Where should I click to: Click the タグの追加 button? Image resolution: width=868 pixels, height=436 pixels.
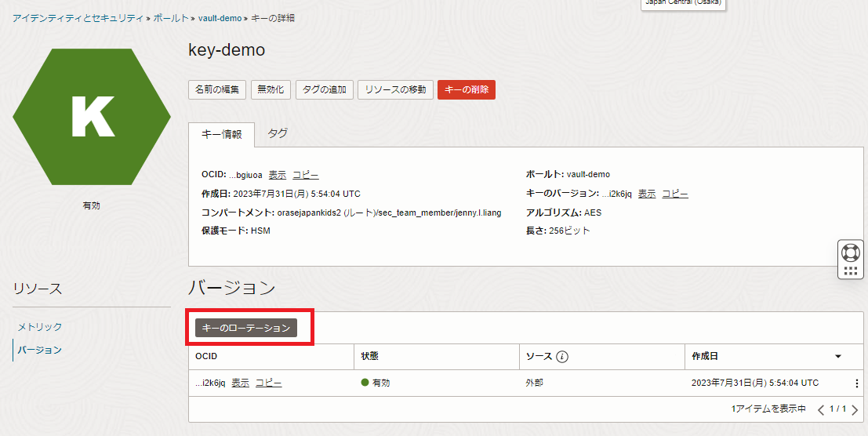[325, 89]
